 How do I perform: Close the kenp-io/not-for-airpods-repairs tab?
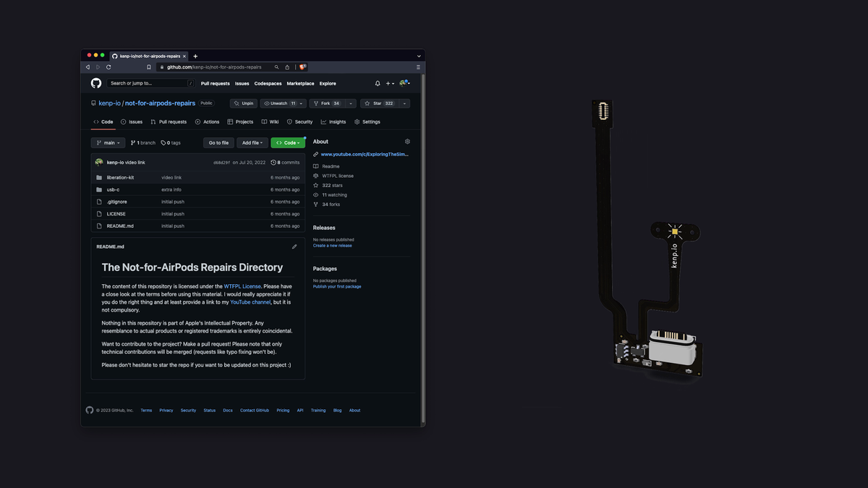tap(184, 56)
